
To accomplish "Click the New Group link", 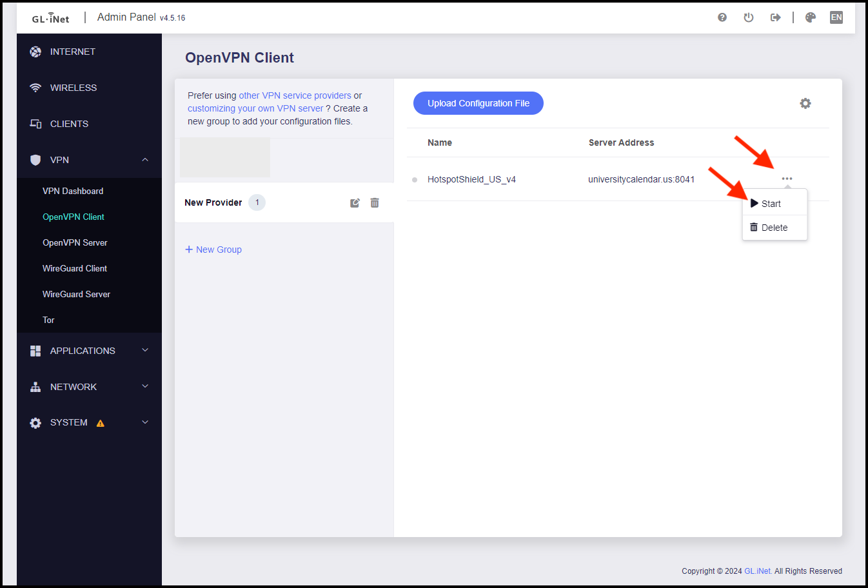I will (x=213, y=250).
